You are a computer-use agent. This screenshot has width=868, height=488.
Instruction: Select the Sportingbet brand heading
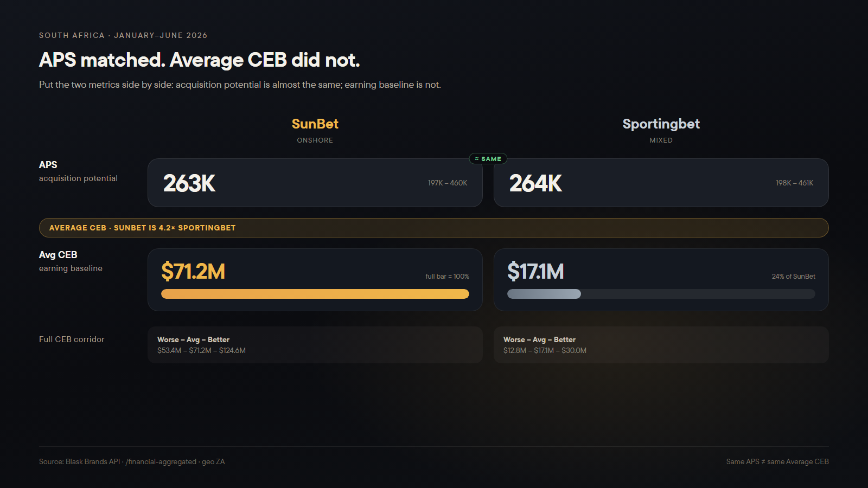[661, 124]
